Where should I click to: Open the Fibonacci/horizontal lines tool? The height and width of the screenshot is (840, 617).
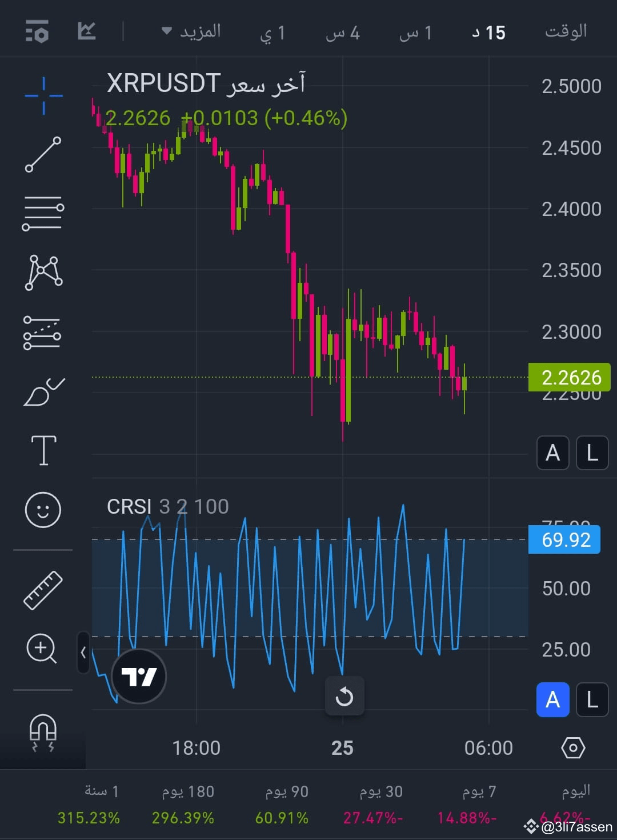(x=43, y=213)
